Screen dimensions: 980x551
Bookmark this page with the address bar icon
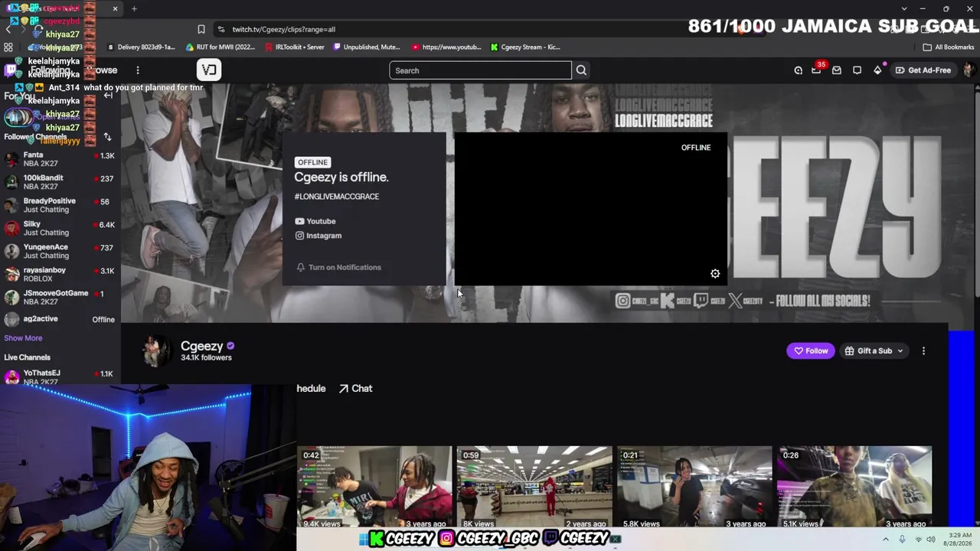(x=201, y=29)
